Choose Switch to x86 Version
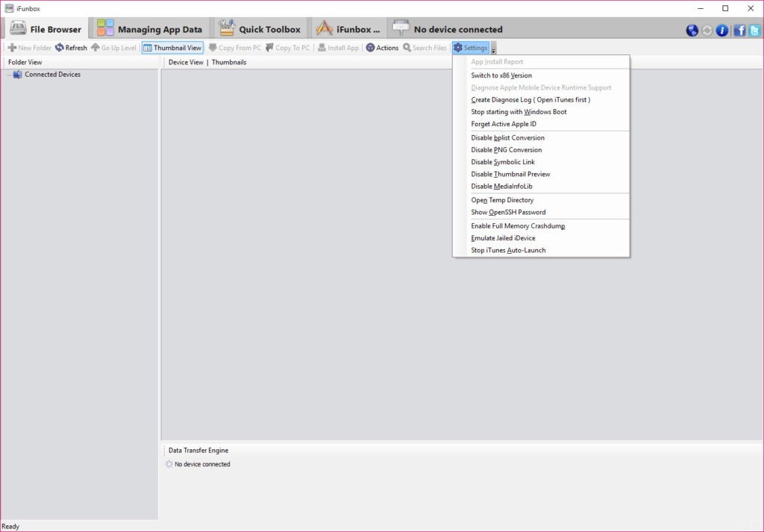This screenshot has height=532, width=764. [541, 75]
